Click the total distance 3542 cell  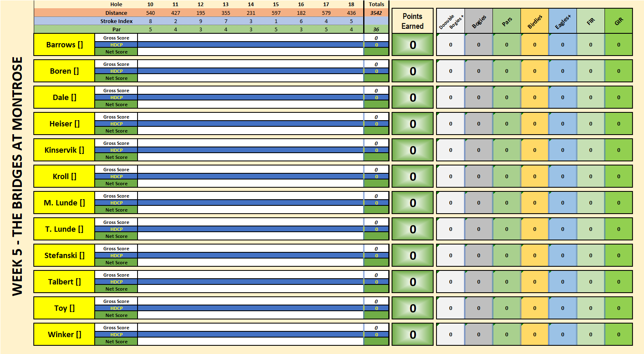[376, 13]
